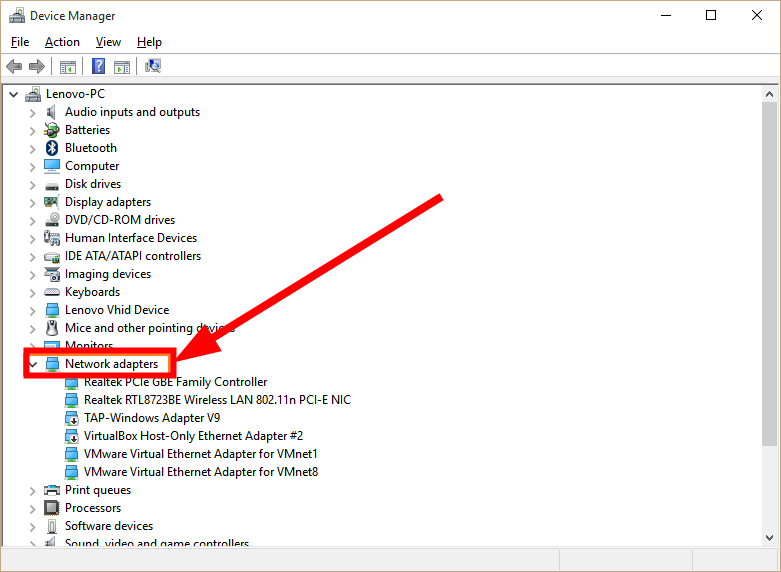
Task: Click the Disk drives icon
Action: (52, 186)
